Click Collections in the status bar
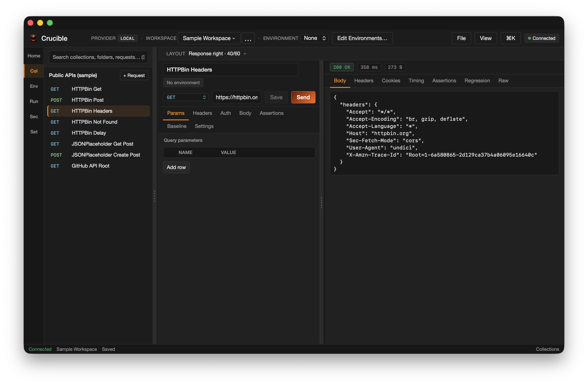Image resolution: width=588 pixels, height=385 pixels. [x=547, y=349]
